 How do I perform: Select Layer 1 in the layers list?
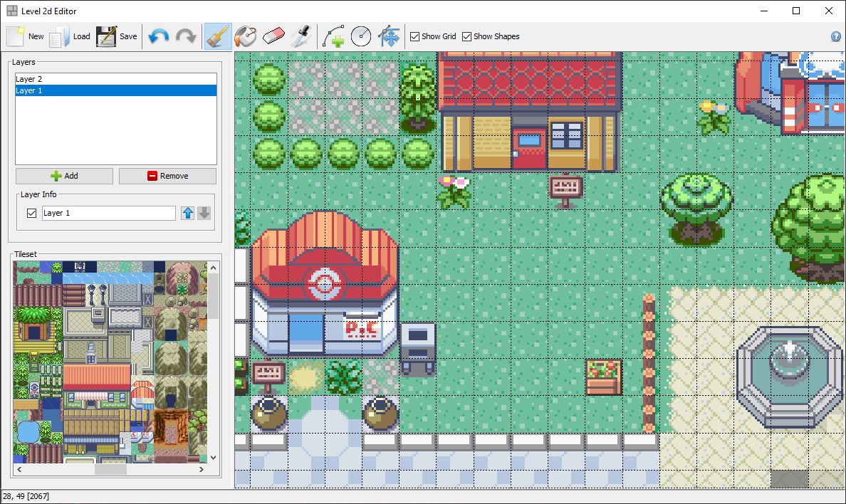[x=116, y=90]
